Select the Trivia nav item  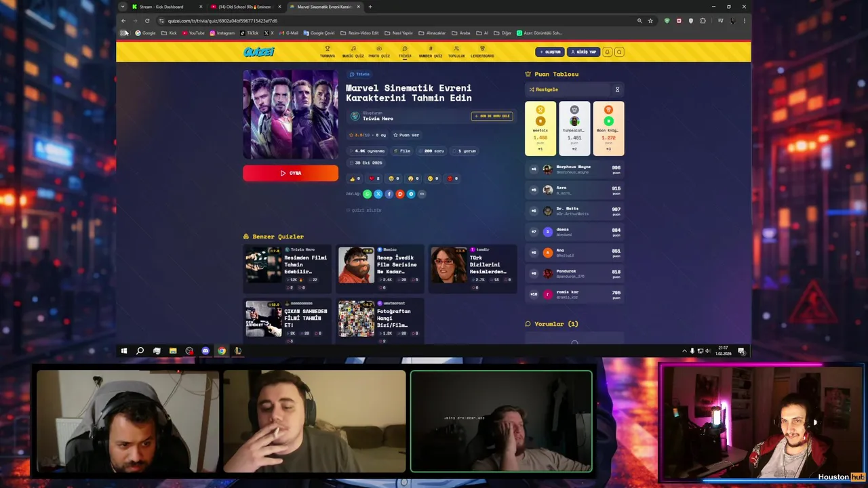pos(405,52)
